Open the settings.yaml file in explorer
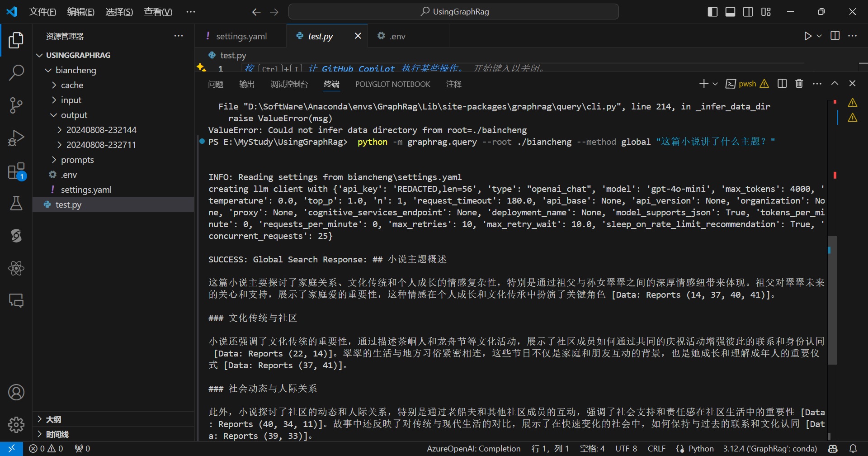 (113, 190)
